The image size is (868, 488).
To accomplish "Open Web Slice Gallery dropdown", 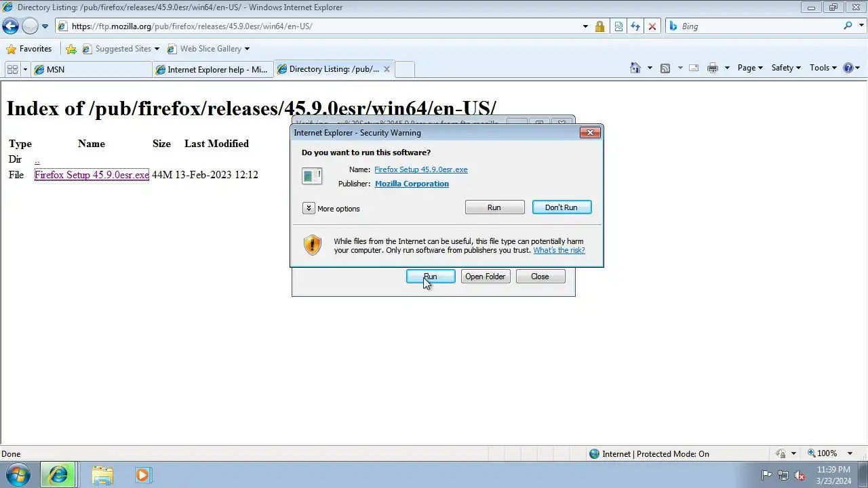I will (208, 49).
